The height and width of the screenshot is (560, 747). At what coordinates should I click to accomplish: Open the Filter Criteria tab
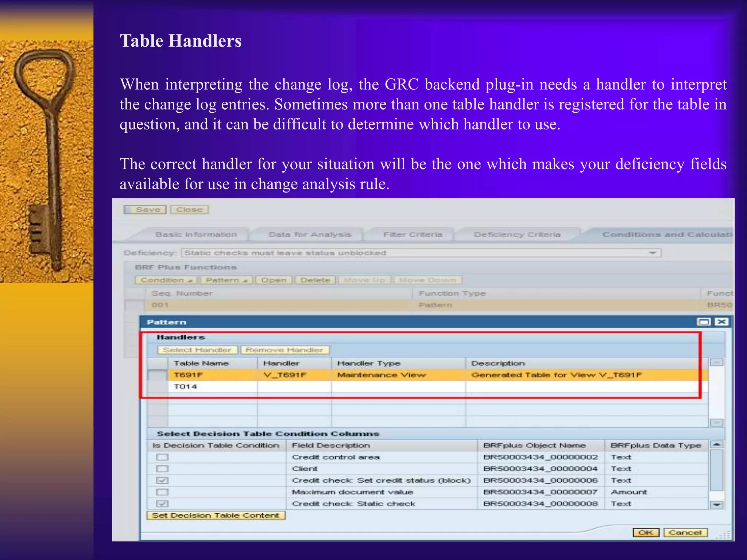tap(413, 234)
